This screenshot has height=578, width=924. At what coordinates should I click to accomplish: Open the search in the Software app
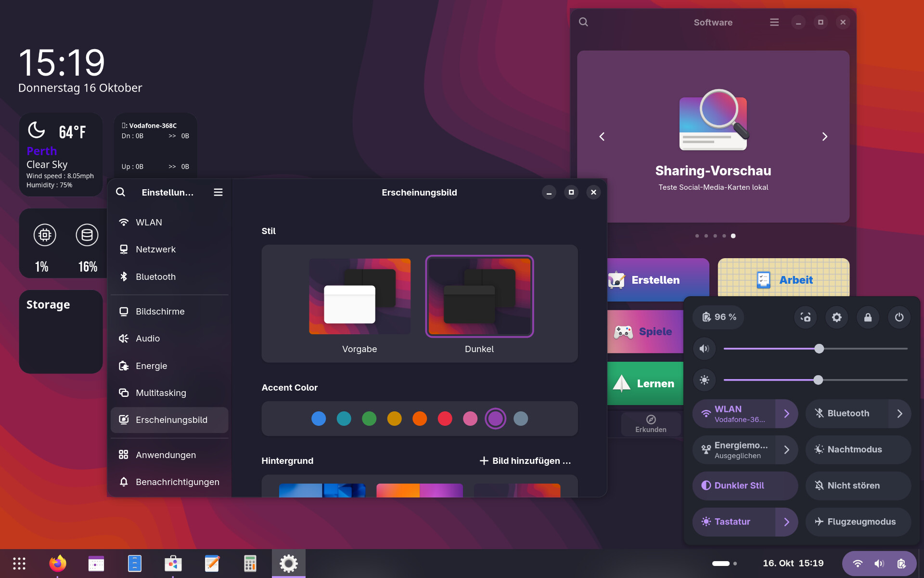click(583, 22)
